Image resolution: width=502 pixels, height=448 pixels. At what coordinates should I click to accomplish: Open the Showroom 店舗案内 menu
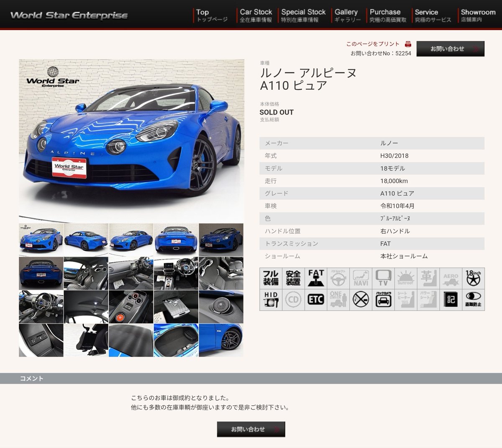click(478, 15)
